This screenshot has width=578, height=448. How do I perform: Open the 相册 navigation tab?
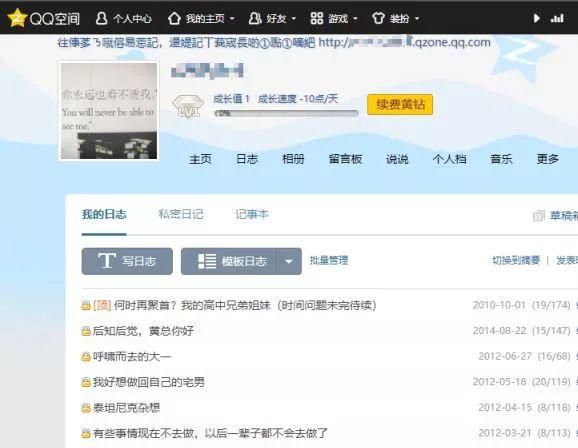click(x=293, y=159)
